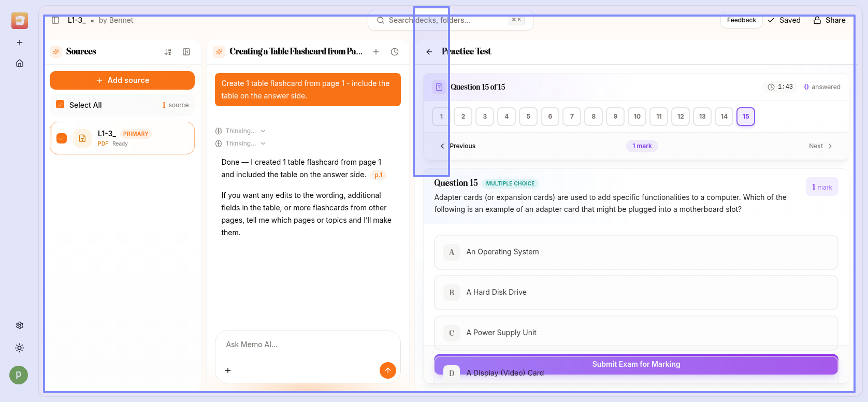Expand the first Thinking section
Viewport: 868px width, 402px height.
coord(241,131)
